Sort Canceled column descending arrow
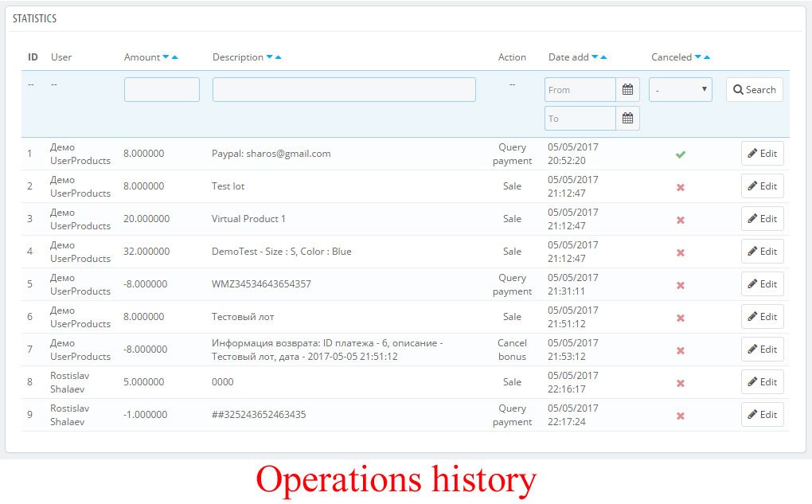The width and height of the screenshot is (812, 504). click(697, 57)
